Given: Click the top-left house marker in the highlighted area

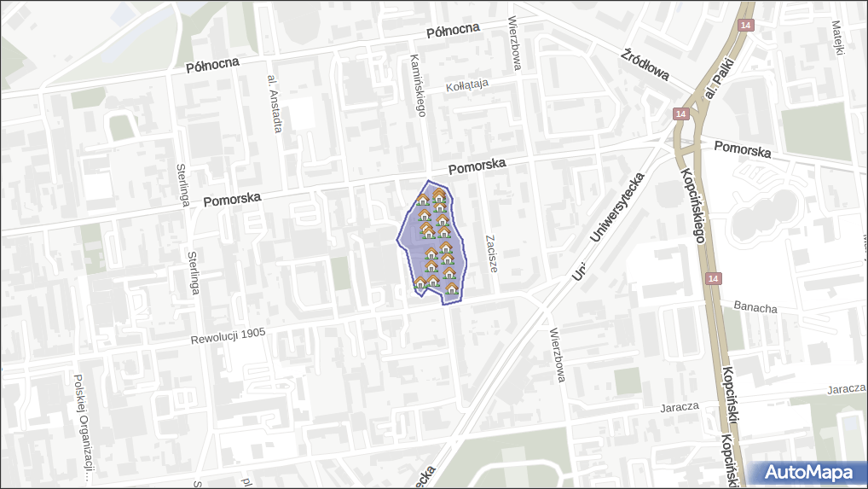Looking at the screenshot, I should tap(422, 201).
